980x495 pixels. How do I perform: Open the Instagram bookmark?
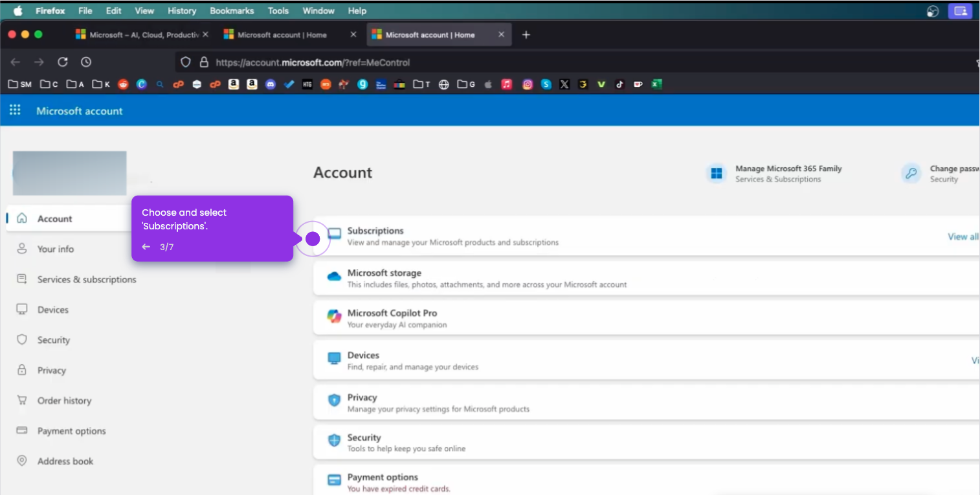coord(528,84)
